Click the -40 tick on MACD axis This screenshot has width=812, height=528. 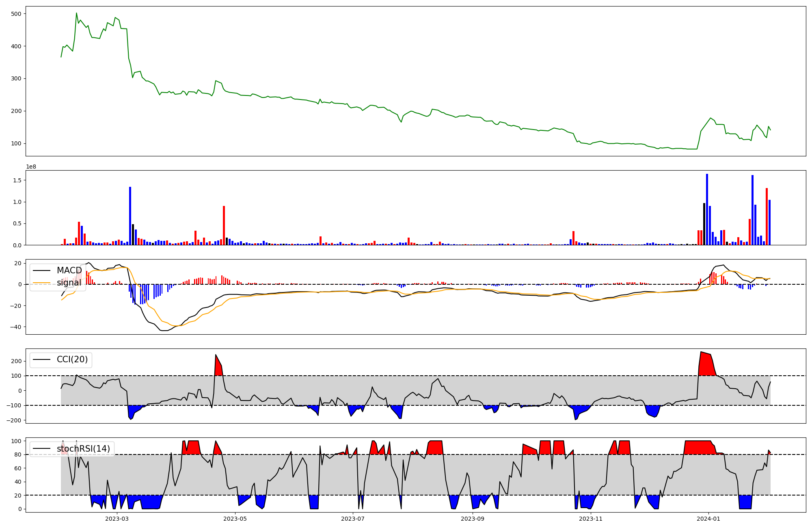16,327
